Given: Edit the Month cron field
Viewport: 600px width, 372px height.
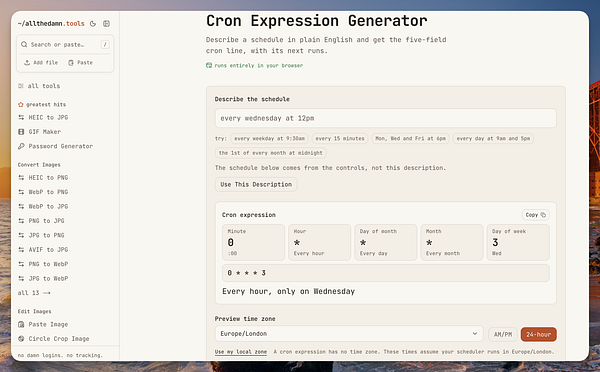Looking at the screenshot, I should click(452, 243).
